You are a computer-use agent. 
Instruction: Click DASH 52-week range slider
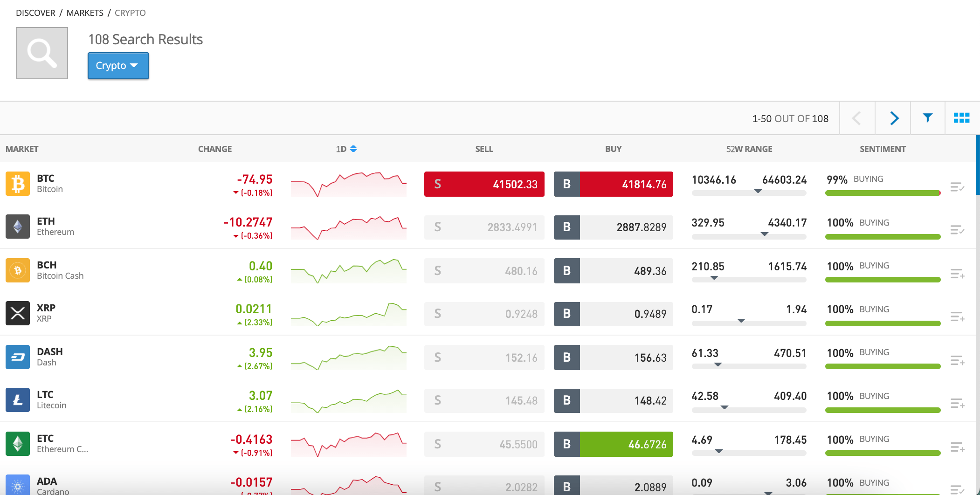click(749, 366)
